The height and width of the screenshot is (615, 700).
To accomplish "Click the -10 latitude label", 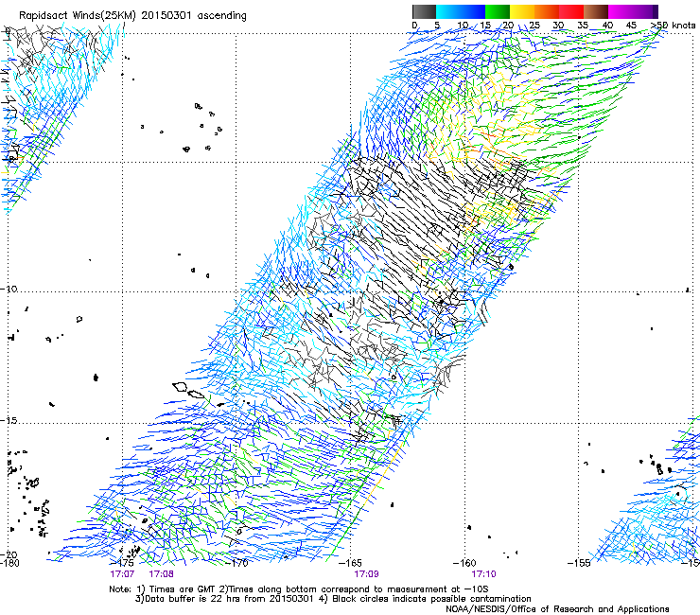I will point(9,289).
